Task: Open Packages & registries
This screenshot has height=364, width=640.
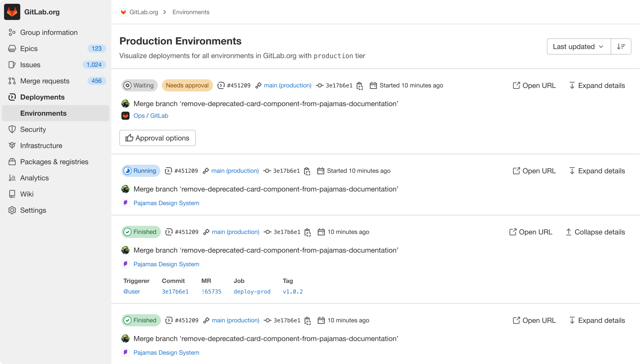Action: (54, 162)
